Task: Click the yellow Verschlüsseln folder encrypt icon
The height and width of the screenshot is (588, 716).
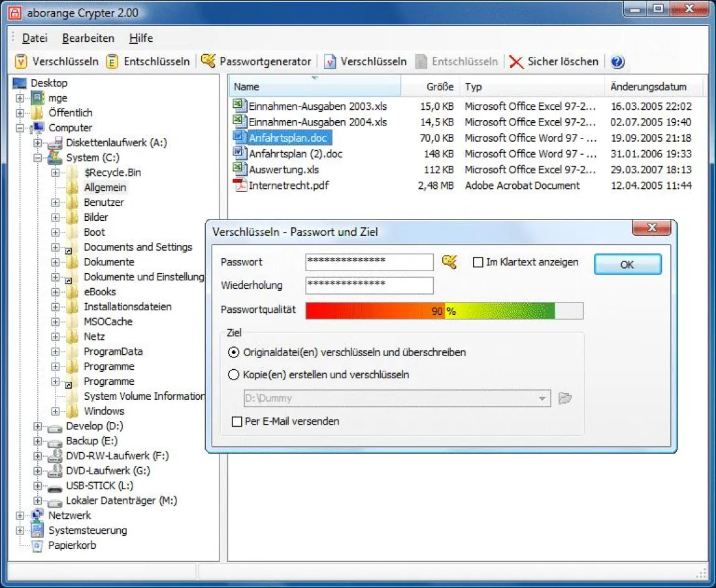Action: [x=21, y=61]
